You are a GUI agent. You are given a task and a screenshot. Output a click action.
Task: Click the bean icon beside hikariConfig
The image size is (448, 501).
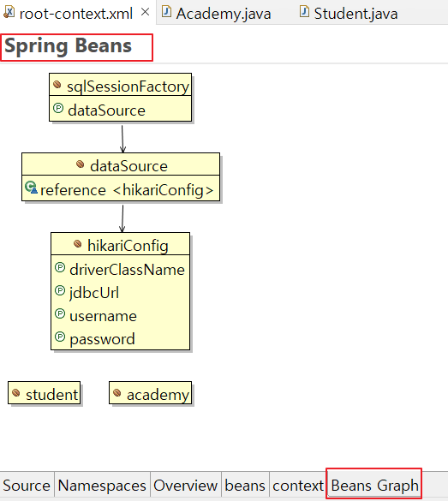tap(78, 244)
